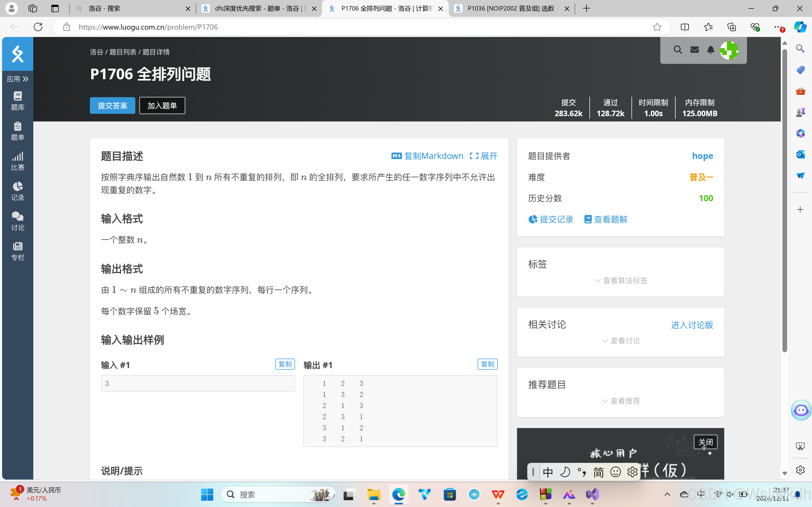Toggle IME full/half-width moon icon

click(x=565, y=472)
